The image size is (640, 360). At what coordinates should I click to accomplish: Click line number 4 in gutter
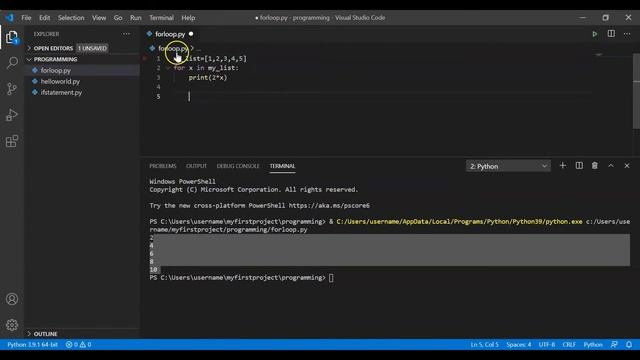coord(158,87)
